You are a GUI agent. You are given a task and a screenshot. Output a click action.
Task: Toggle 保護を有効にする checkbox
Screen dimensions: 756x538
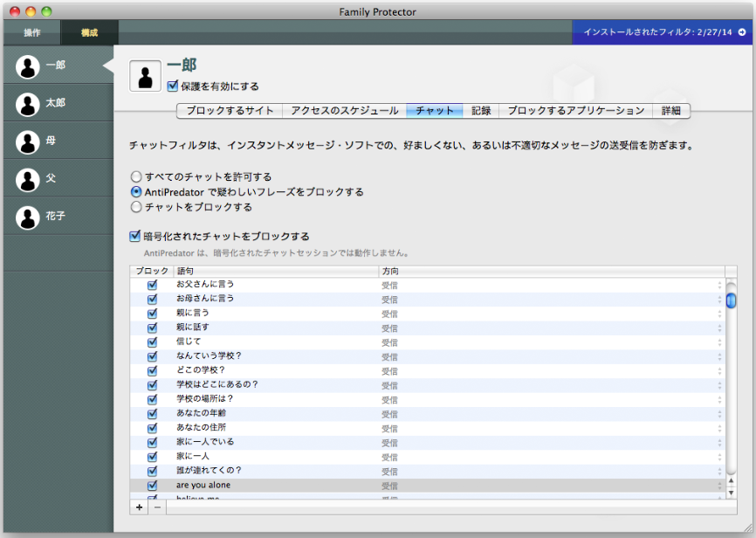click(x=172, y=86)
